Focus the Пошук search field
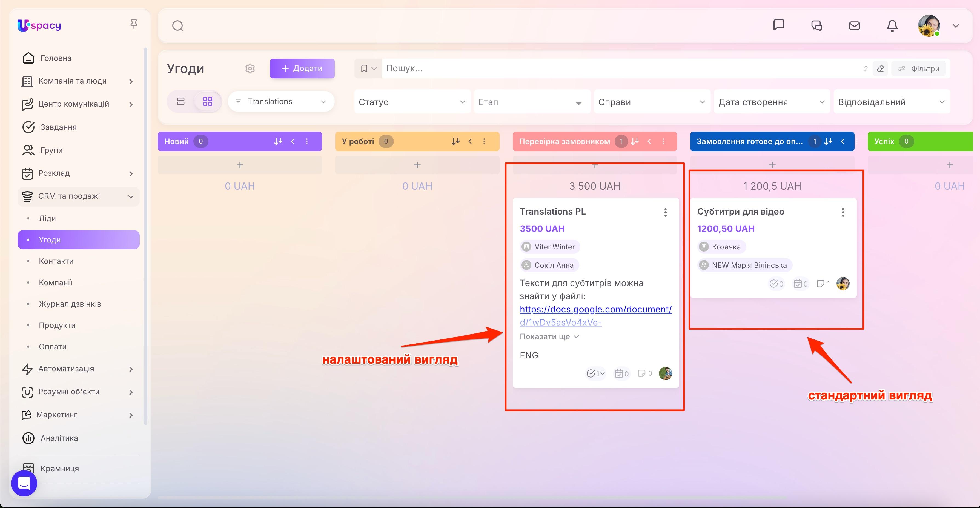The height and width of the screenshot is (508, 980). click(x=620, y=69)
